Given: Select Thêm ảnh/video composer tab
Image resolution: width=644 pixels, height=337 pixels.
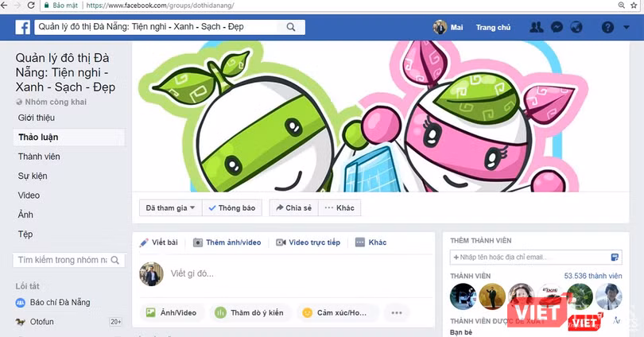Looking at the screenshot, I should 227,242.
